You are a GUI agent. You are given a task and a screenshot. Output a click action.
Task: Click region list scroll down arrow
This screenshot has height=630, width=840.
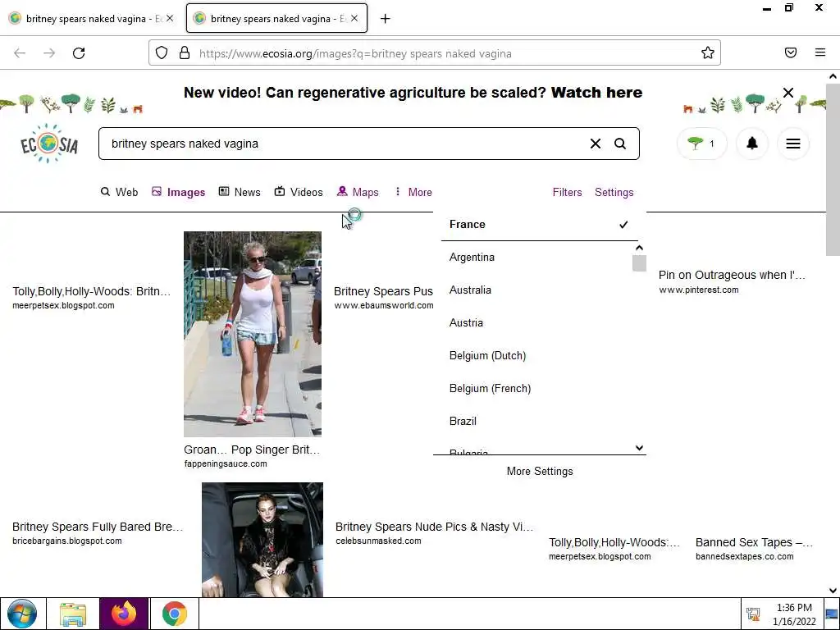639,448
